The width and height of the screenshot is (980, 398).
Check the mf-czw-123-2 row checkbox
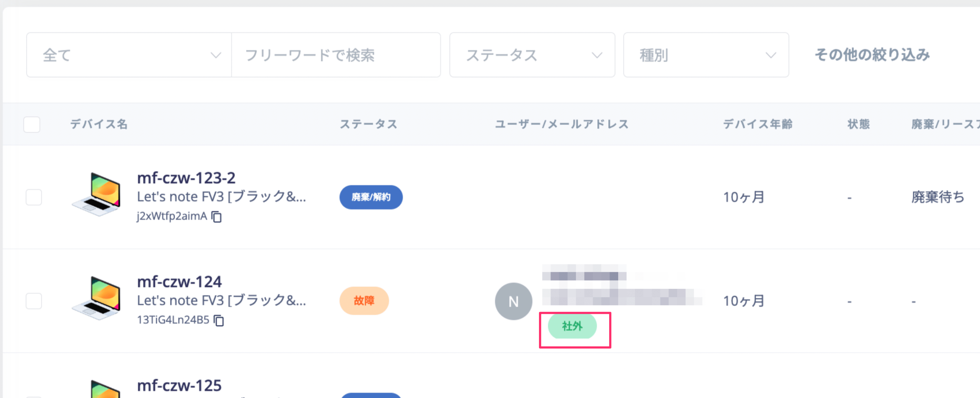click(34, 197)
